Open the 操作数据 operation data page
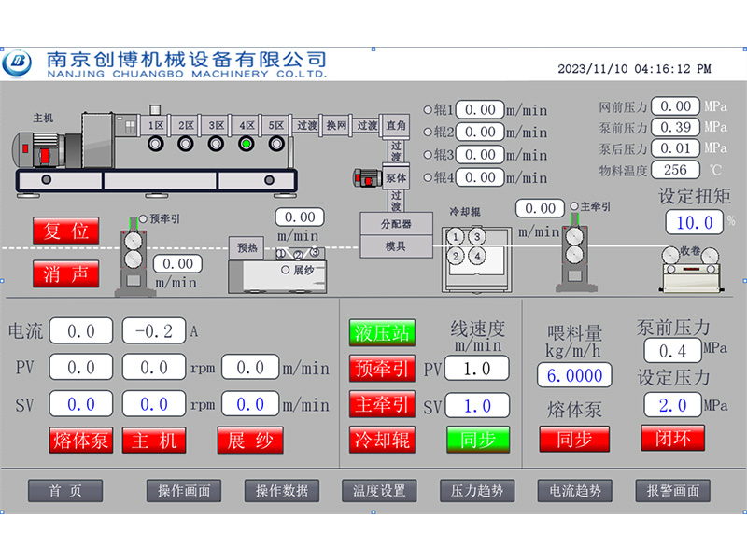 (282, 491)
